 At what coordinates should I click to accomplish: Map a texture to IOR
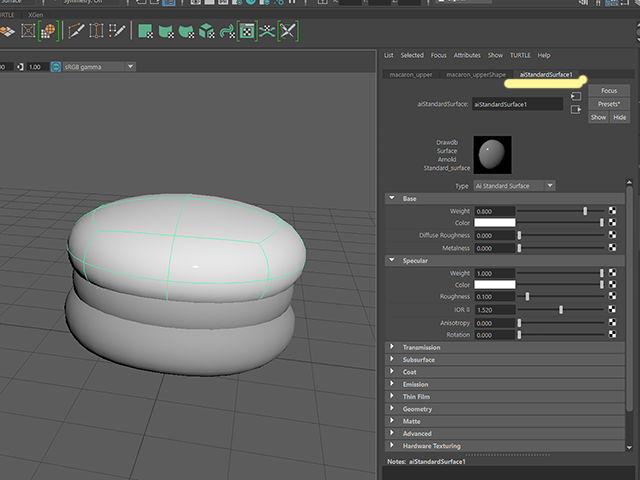click(612, 309)
